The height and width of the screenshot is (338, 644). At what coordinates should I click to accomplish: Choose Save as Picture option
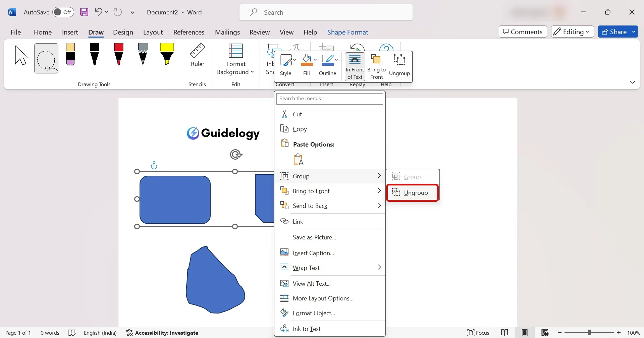330,237
